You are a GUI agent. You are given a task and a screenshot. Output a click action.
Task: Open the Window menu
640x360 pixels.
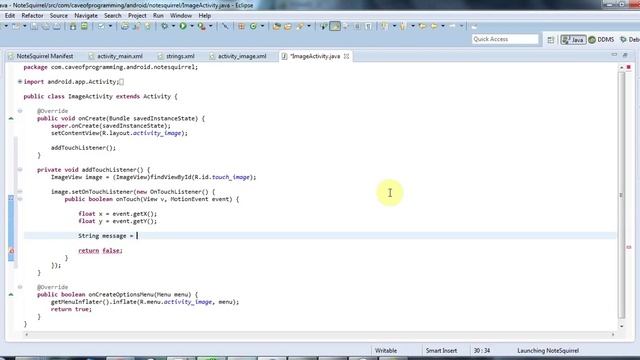click(x=180, y=16)
